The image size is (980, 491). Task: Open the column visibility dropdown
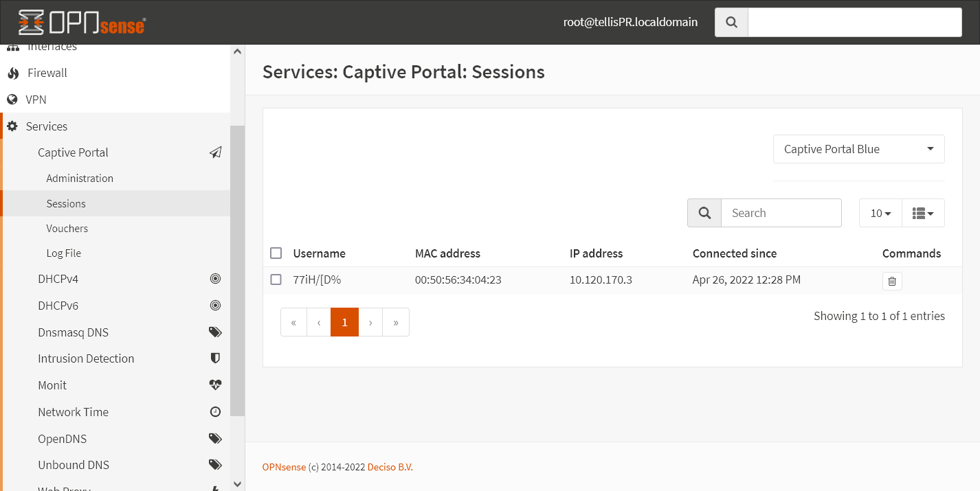(x=923, y=213)
